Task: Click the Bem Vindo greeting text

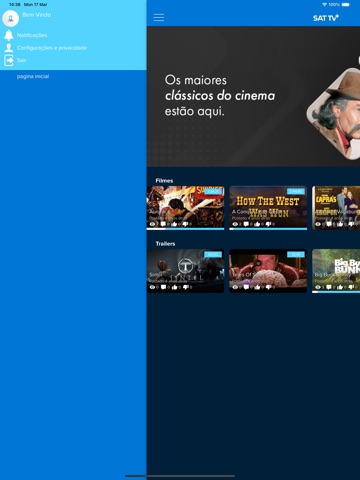Action: tap(37, 15)
